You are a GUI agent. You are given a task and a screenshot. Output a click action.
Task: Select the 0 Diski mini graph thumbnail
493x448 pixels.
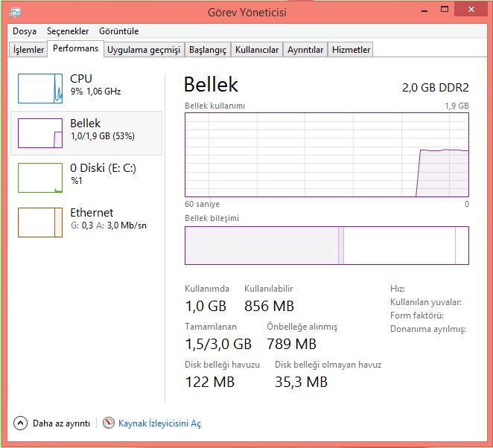click(x=40, y=178)
